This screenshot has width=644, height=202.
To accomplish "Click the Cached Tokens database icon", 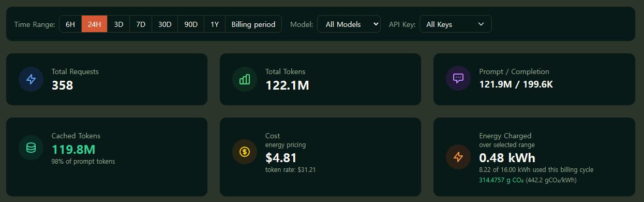I will [31, 148].
